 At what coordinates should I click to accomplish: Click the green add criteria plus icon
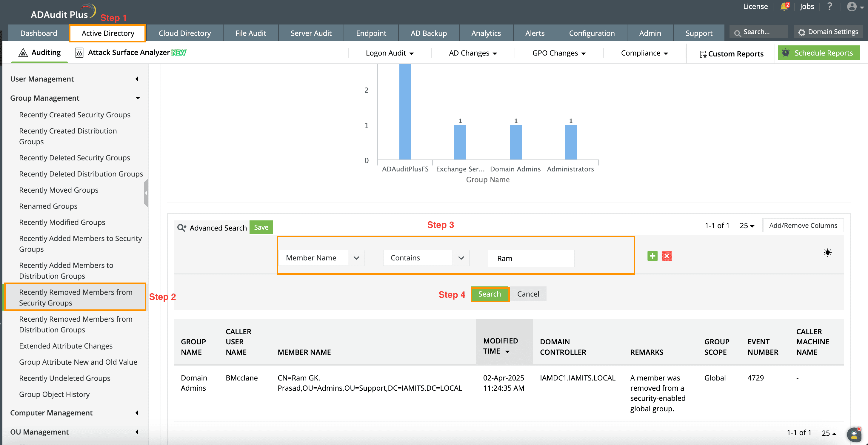click(652, 256)
